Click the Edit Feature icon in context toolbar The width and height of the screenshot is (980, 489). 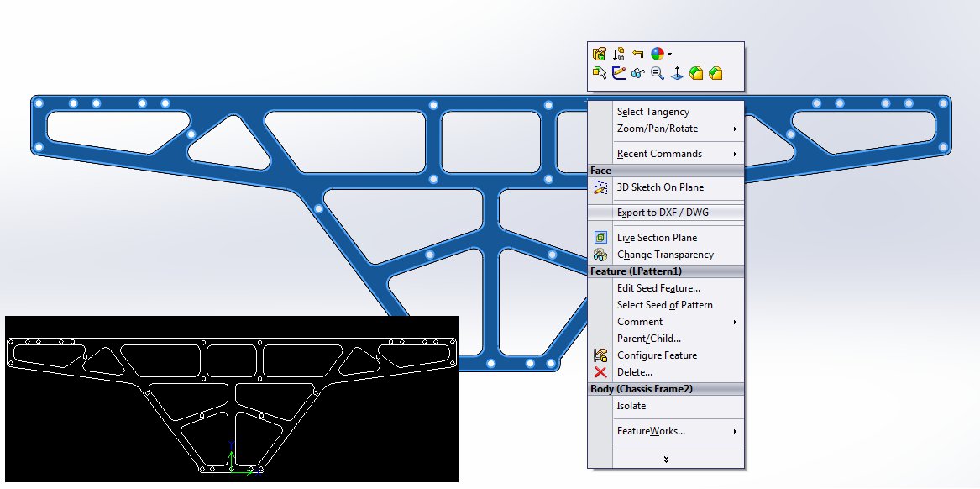click(x=600, y=54)
